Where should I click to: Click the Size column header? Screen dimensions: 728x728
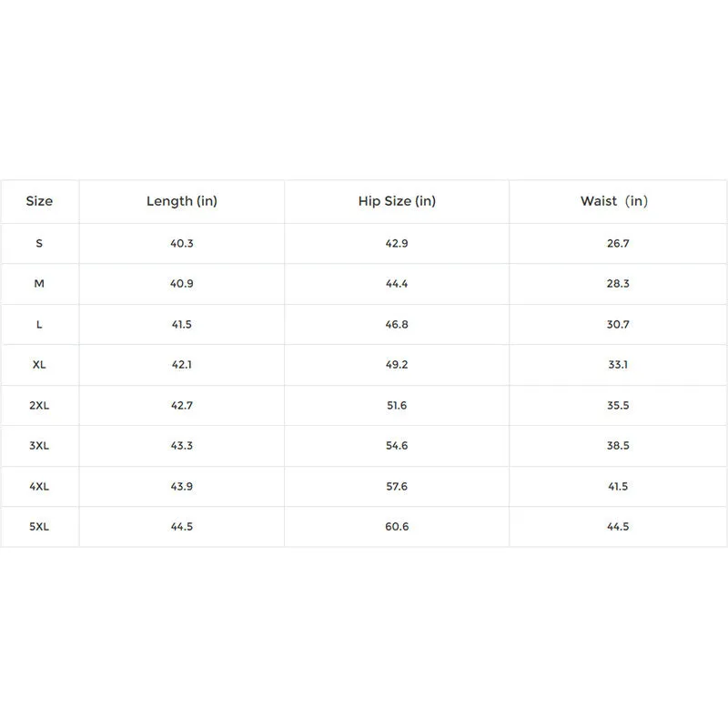point(39,201)
